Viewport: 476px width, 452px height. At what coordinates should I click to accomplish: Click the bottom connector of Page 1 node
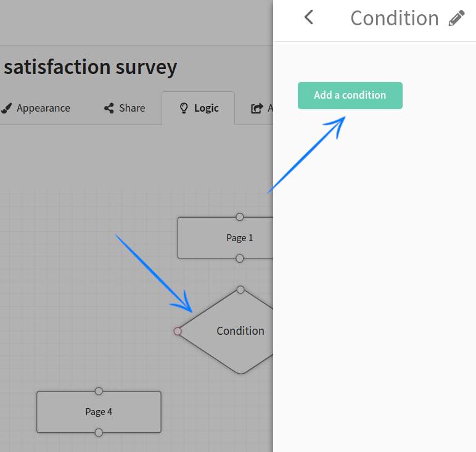coord(240,258)
